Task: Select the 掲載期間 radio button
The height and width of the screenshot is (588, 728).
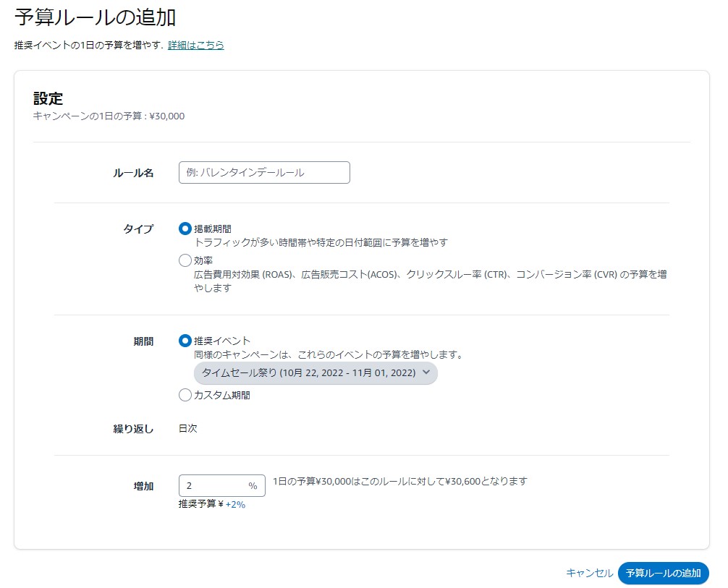Action: 185,229
